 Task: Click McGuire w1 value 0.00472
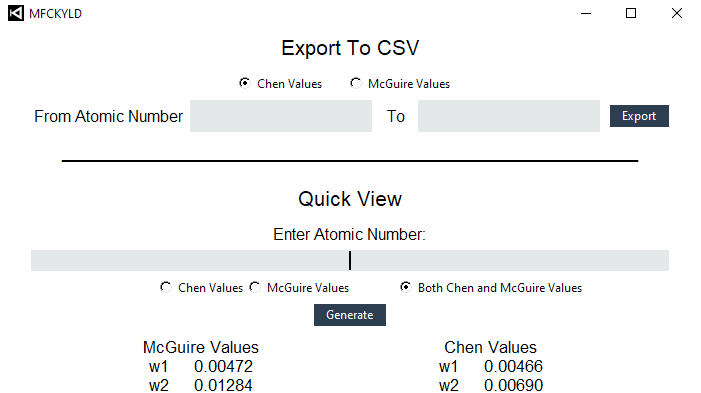(x=223, y=367)
